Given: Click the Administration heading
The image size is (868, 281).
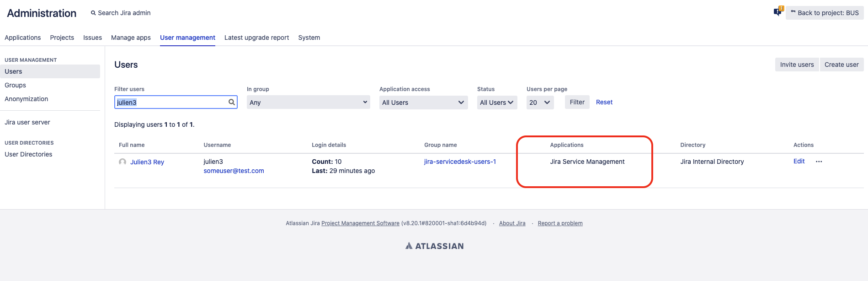Looking at the screenshot, I should tap(42, 13).
